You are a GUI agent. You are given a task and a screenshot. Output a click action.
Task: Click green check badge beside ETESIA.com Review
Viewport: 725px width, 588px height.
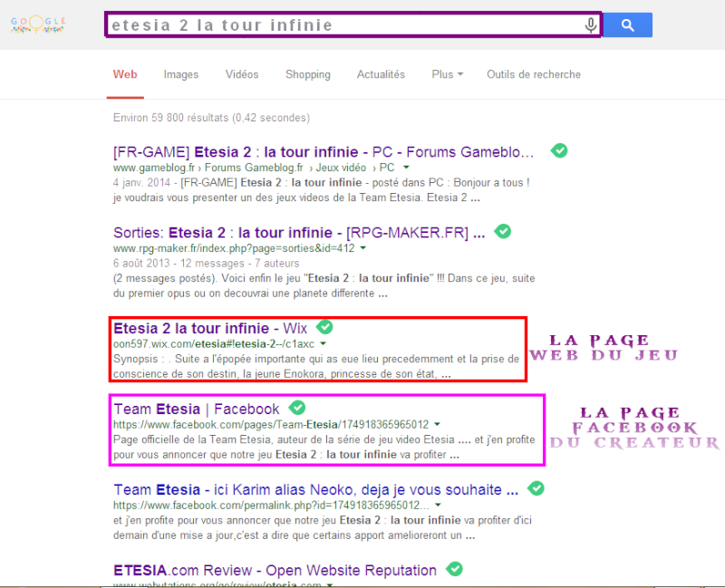(x=455, y=569)
